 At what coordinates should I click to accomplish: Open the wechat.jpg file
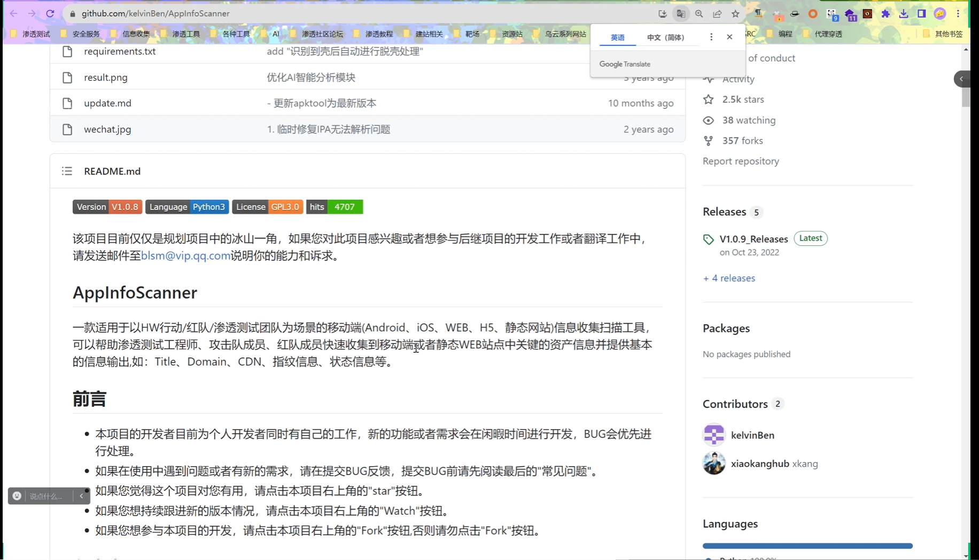(x=107, y=129)
